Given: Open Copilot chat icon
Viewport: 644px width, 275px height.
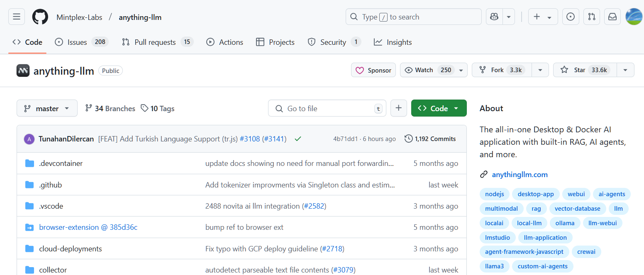Looking at the screenshot, I should tap(494, 17).
